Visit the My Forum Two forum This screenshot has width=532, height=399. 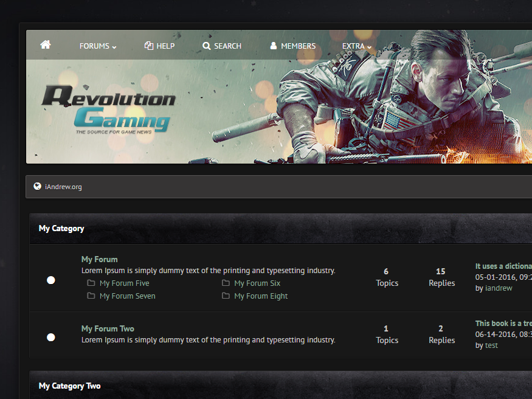tap(108, 328)
